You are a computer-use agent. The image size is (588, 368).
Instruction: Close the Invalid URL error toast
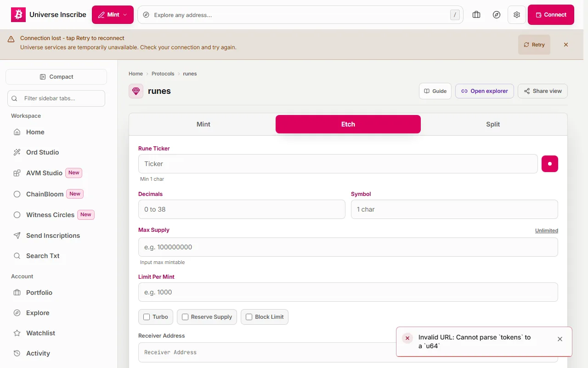tap(560, 339)
